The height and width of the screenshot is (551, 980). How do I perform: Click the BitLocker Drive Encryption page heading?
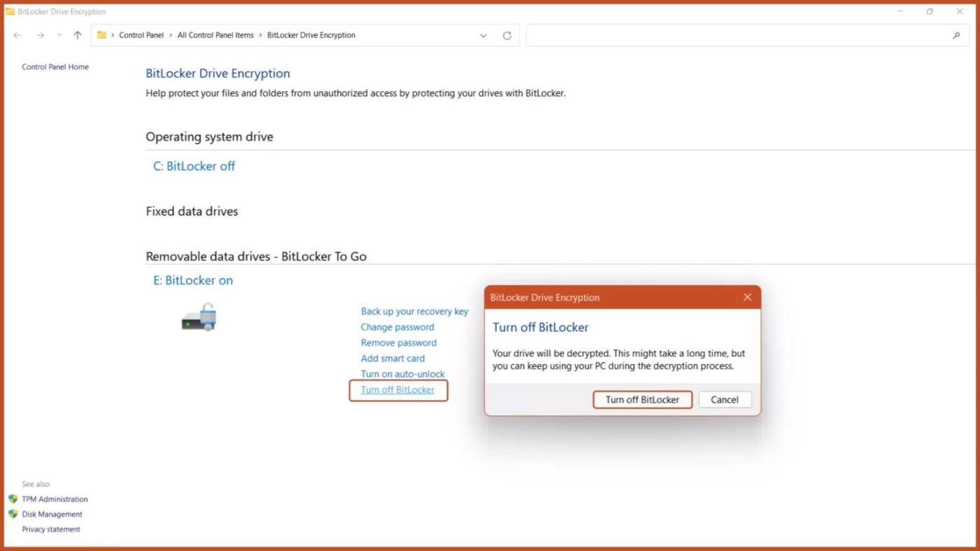[218, 74]
